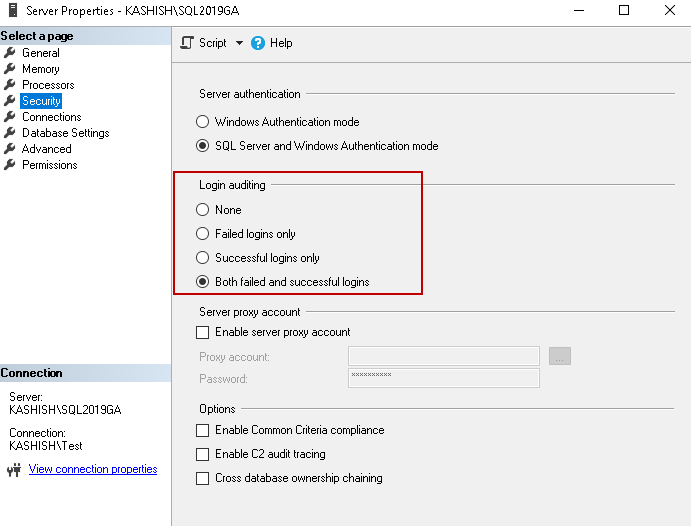The height and width of the screenshot is (526, 691).
Task: Open View connection properties link
Action: 93,469
